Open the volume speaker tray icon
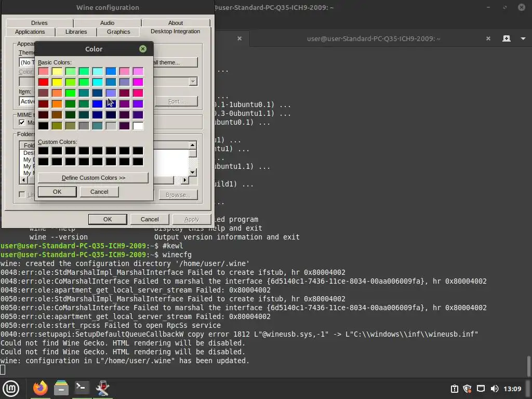The image size is (532, 399). pos(495,389)
